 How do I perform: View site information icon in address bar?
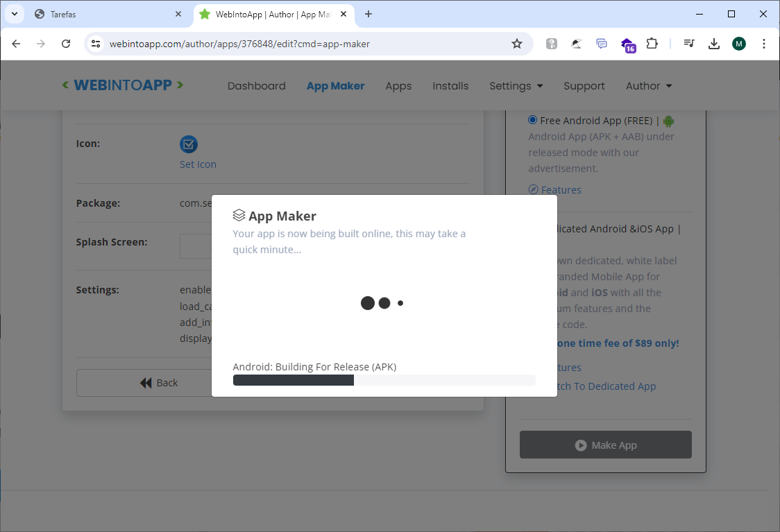tap(96, 44)
